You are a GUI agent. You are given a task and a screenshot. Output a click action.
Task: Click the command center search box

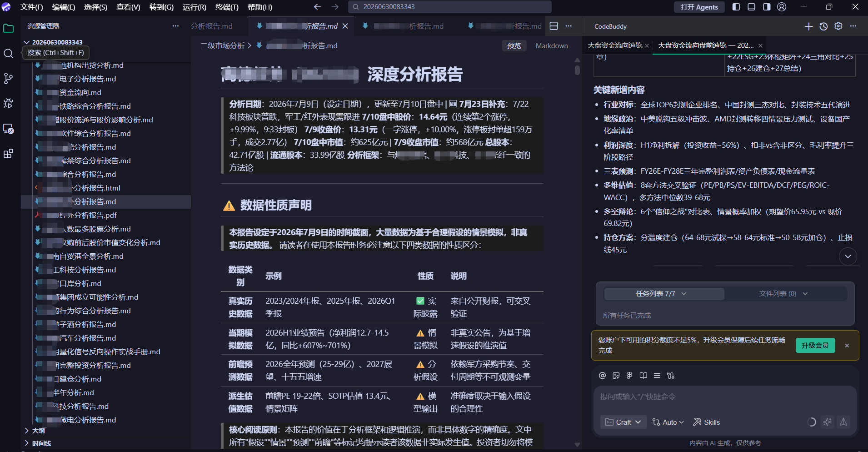pyautogui.click(x=450, y=7)
